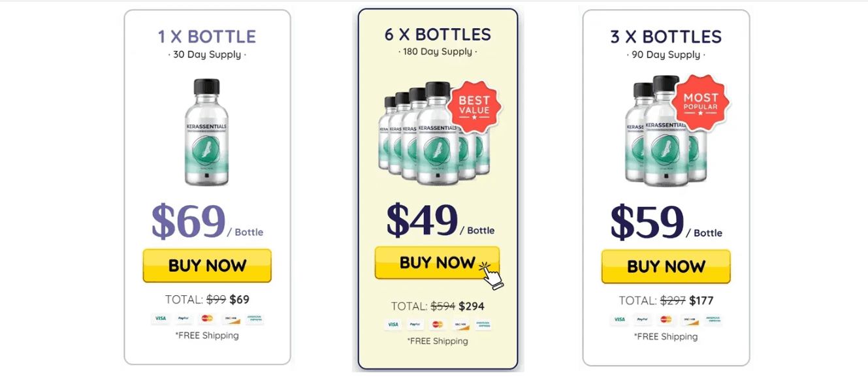Screen dimensions: 868x386
Task: Click the Visa icon under 1 X Bottle
Action: point(160,319)
